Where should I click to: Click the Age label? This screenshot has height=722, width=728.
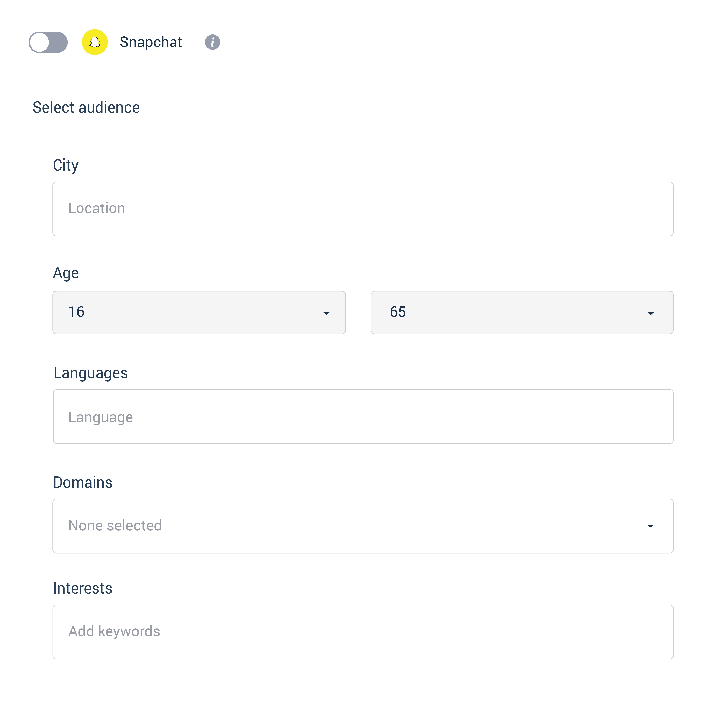tap(66, 273)
